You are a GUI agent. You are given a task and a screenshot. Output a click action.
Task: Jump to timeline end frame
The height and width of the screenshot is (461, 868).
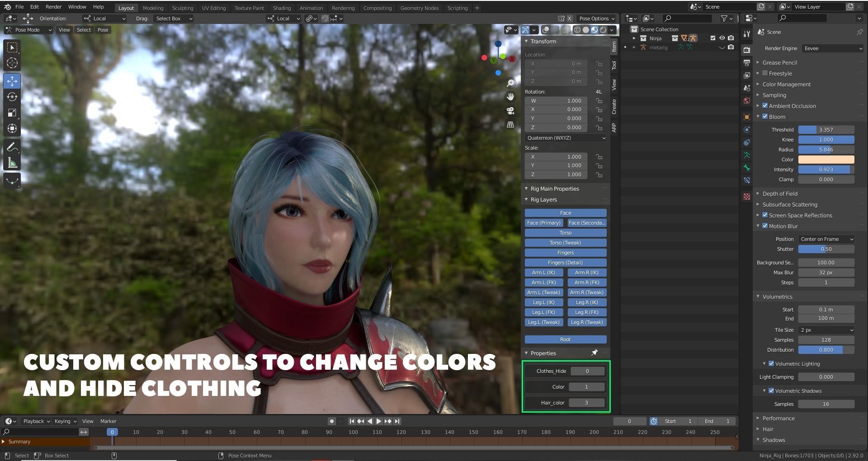pyautogui.click(x=397, y=421)
